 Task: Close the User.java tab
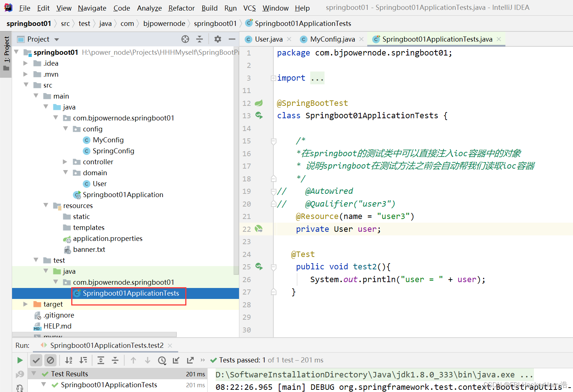pos(289,39)
